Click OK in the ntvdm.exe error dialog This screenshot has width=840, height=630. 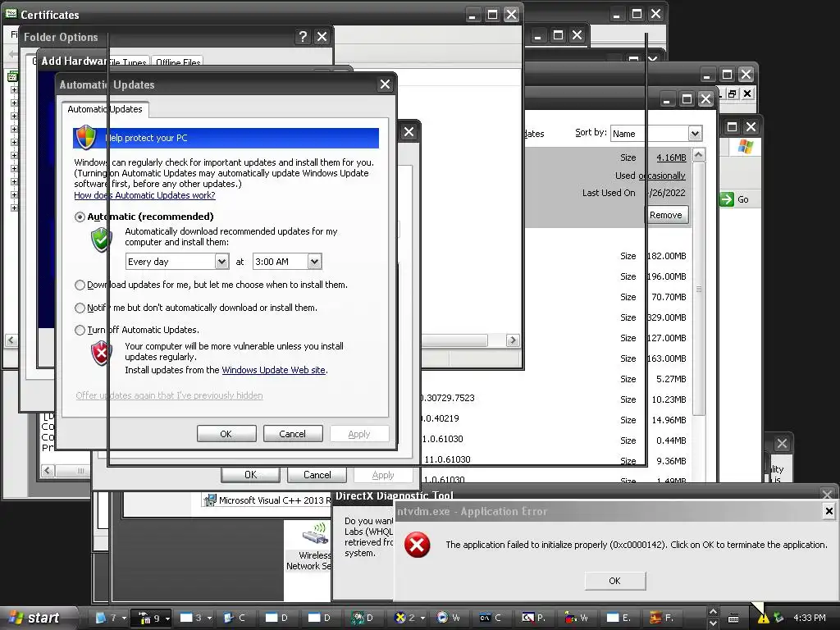point(615,581)
